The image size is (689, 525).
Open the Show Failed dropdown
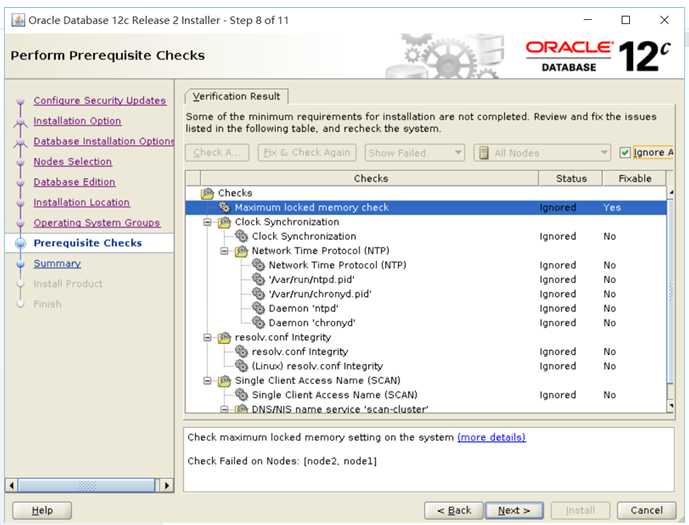click(x=414, y=153)
